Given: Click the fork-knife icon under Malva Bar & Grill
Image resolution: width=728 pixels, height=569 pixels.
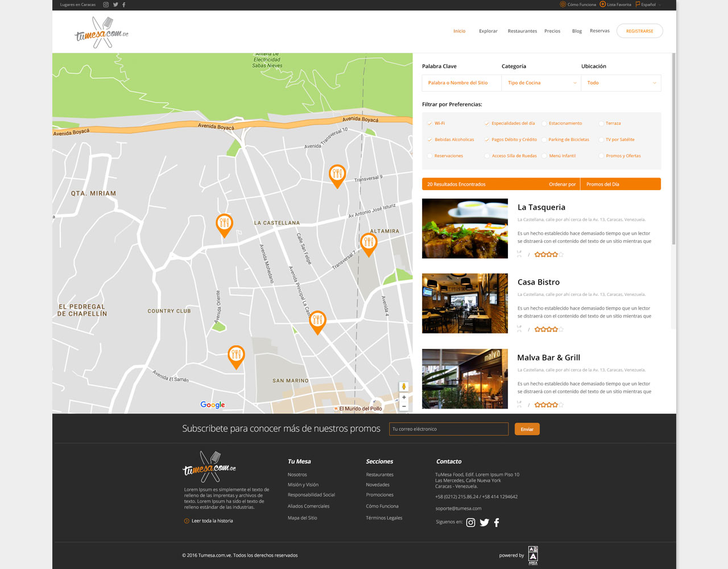Looking at the screenshot, I should click(x=519, y=405).
